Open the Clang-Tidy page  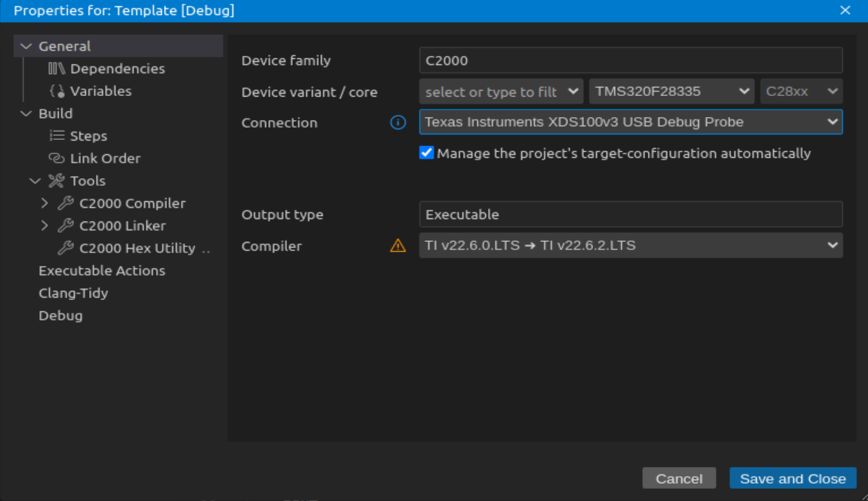tap(73, 293)
